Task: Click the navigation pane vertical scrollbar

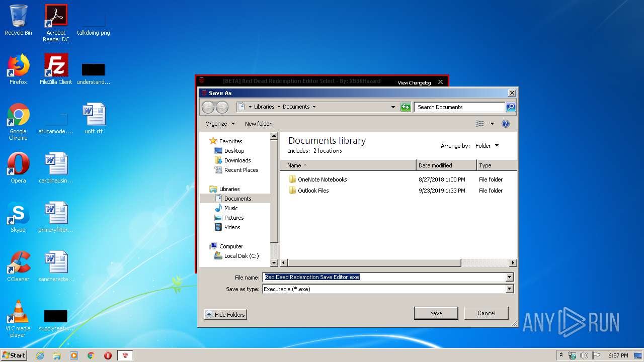Action: [274, 191]
